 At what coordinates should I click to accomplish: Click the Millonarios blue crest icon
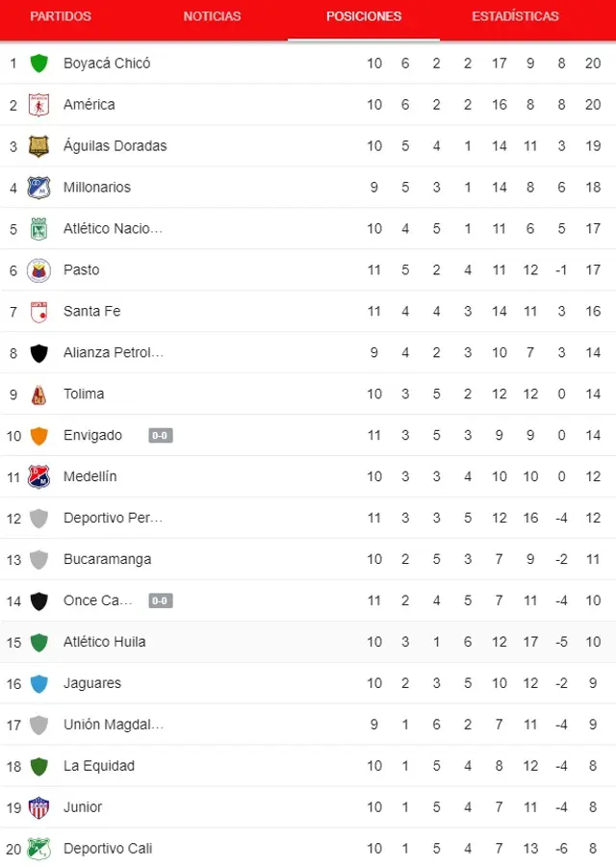point(38,188)
